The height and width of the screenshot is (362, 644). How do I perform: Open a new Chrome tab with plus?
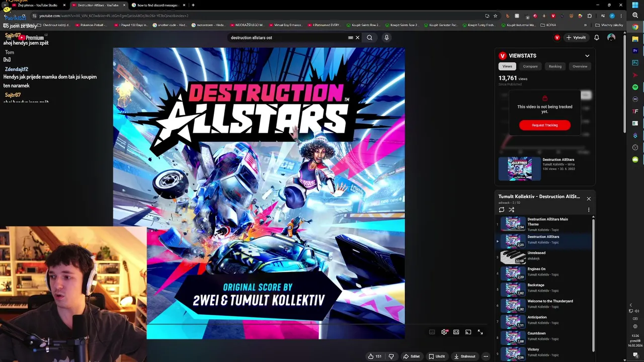tap(193, 5)
